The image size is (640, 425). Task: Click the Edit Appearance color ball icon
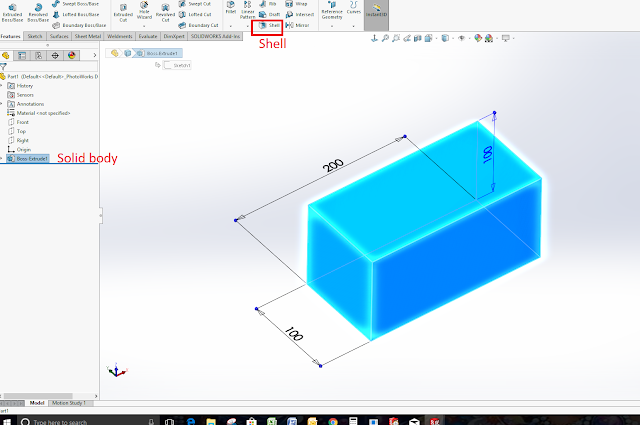478,38
